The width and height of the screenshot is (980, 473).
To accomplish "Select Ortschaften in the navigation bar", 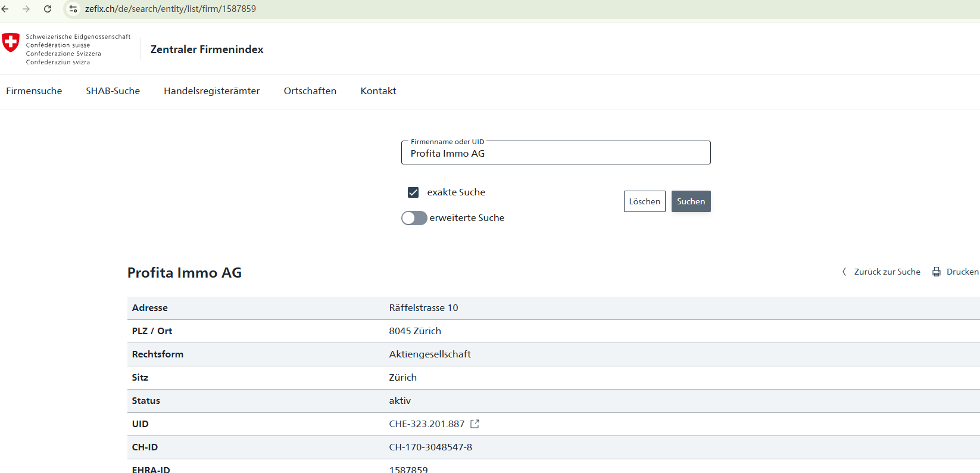I will click(x=310, y=91).
